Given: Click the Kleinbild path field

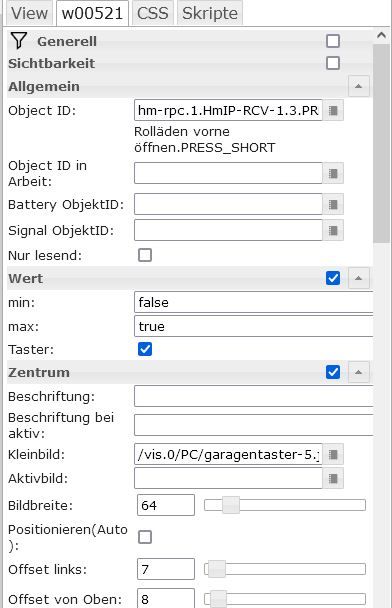Looking at the screenshot, I should 228,454.
